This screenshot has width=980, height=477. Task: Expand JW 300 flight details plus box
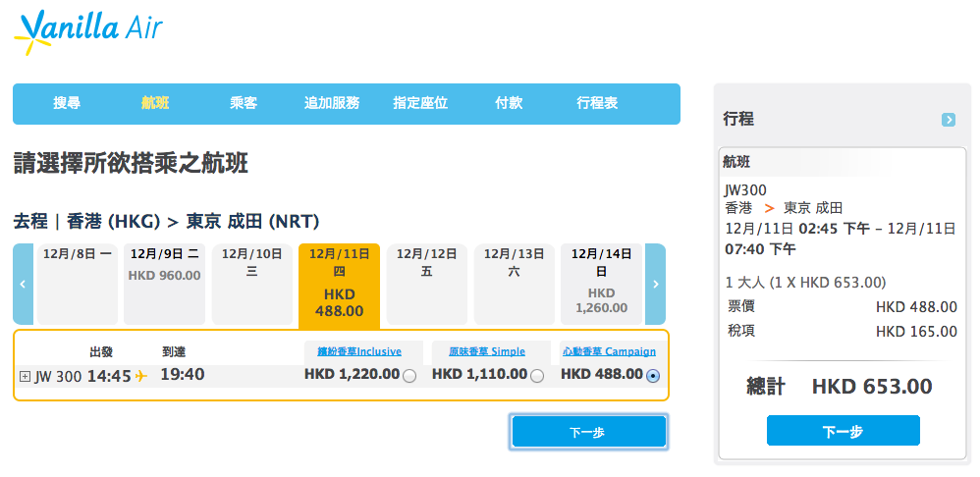[x=25, y=377]
